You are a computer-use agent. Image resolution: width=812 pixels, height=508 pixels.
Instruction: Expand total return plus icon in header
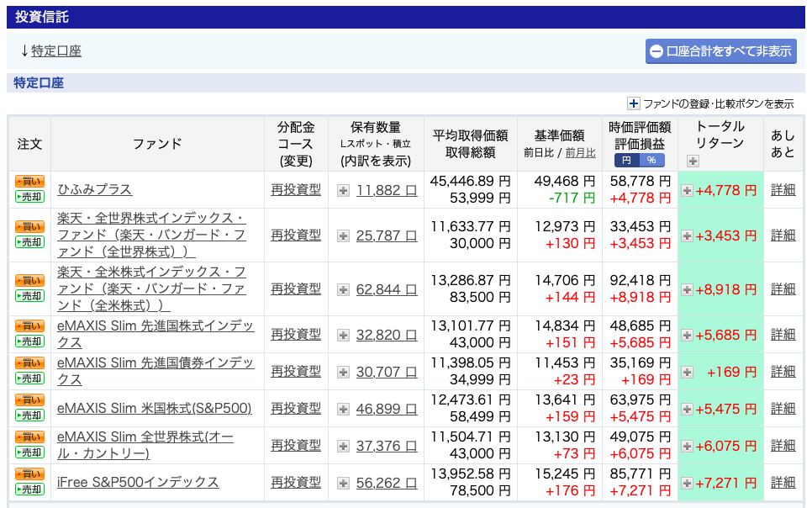tap(693, 161)
